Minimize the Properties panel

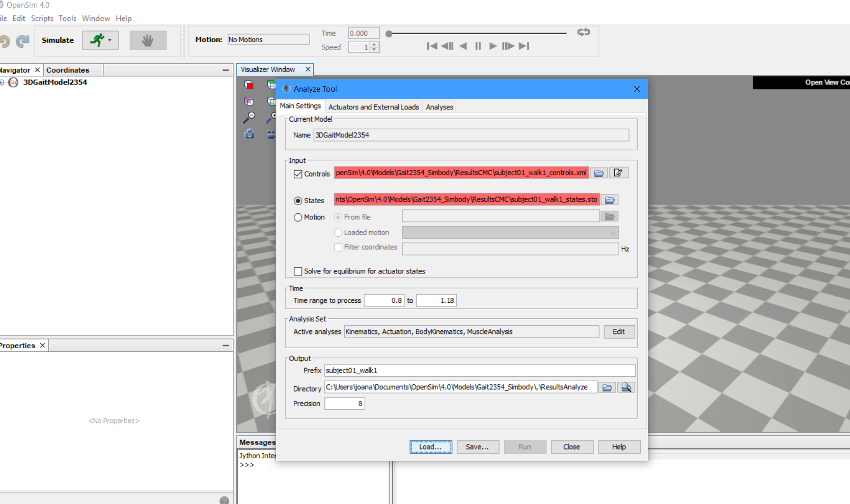click(x=226, y=345)
